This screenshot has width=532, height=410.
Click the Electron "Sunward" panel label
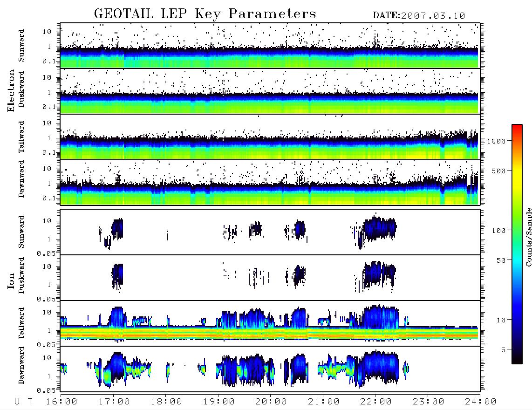tap(21, 46)
